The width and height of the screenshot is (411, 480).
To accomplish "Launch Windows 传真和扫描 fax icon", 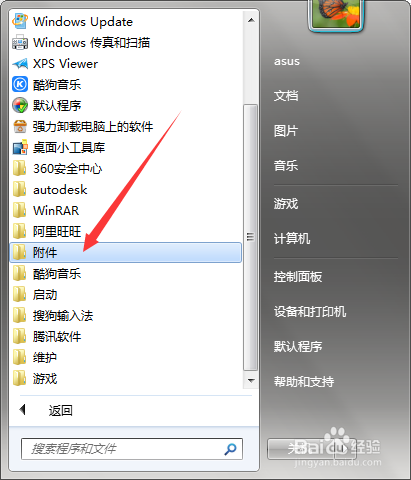I will coord(20,42).
